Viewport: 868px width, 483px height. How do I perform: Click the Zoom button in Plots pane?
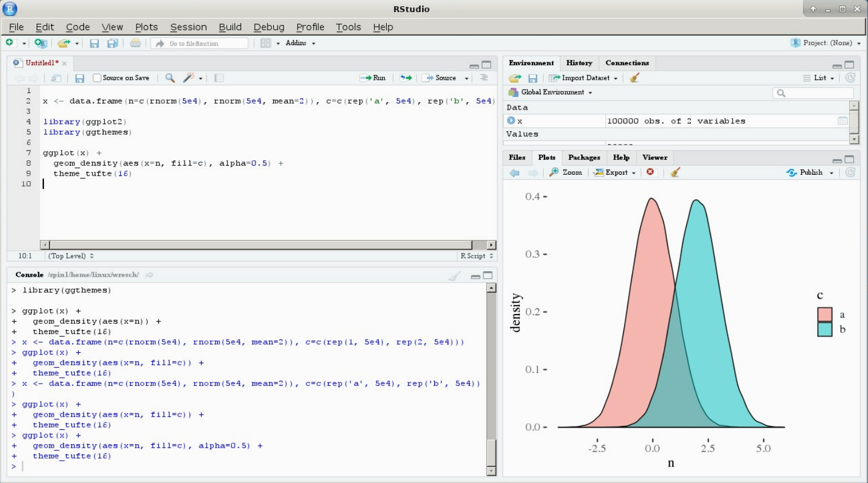(x=566, y=172)
